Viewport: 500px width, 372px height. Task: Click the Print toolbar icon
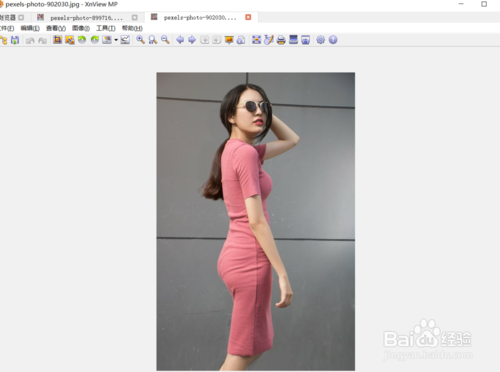point(281,40)
